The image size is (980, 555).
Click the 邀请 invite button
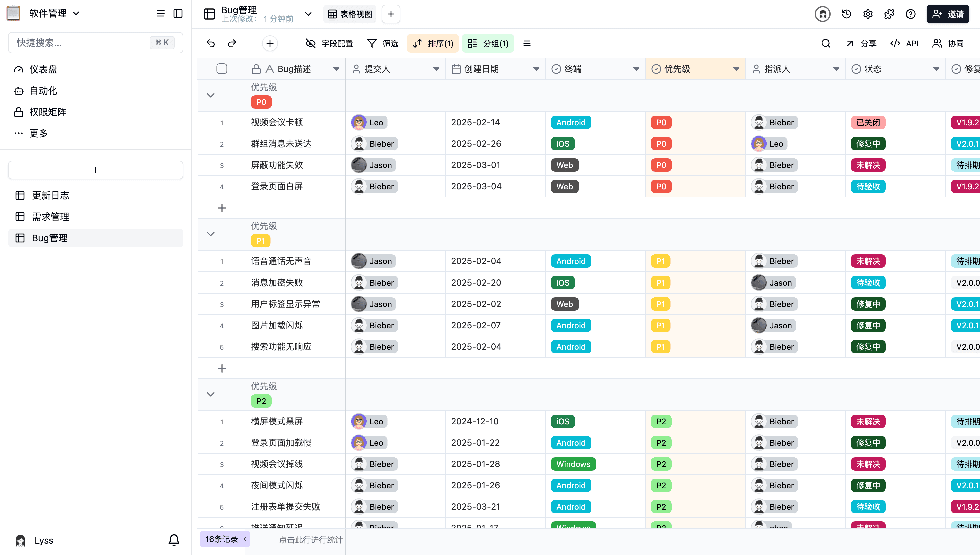[948, 14]
